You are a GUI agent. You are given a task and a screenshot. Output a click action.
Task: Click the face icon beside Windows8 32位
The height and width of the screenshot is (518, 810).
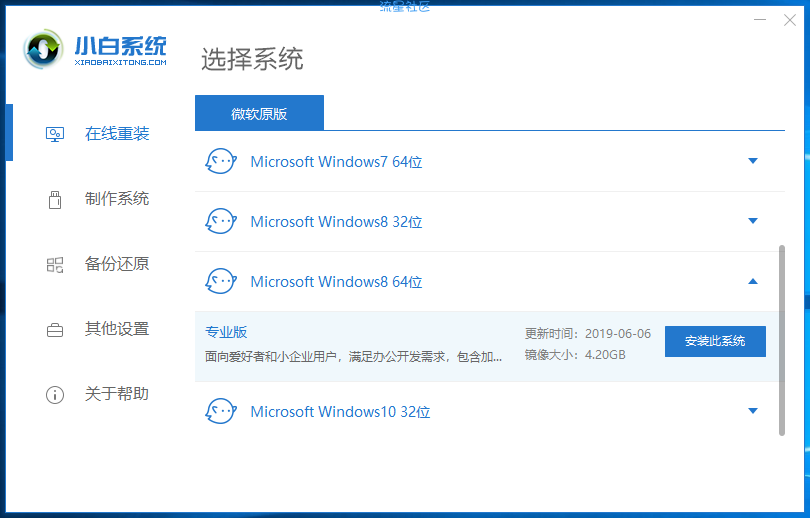click(x=221, y=222)
